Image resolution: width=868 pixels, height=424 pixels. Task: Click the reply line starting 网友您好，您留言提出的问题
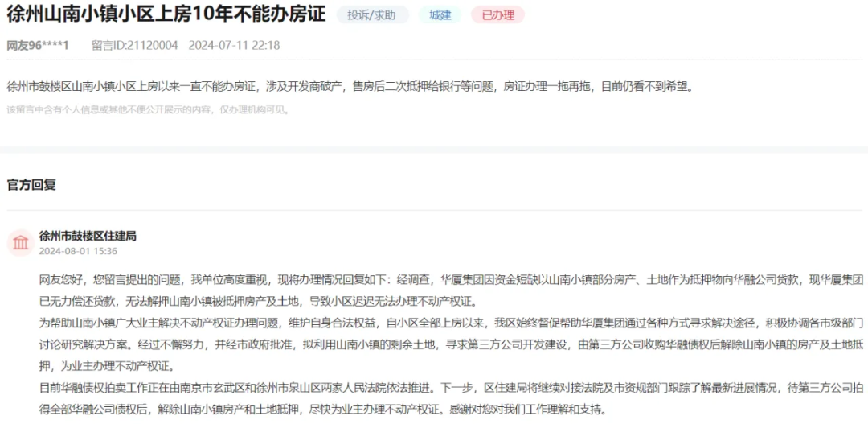click(451, 282)
